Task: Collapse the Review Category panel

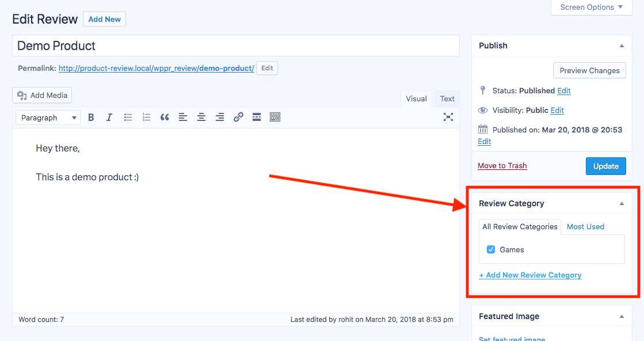Action: point(622,203)
